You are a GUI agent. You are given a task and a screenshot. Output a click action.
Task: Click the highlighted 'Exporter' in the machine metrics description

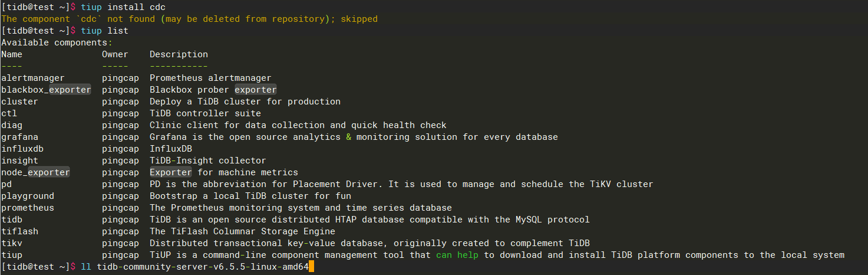point(170,172)
